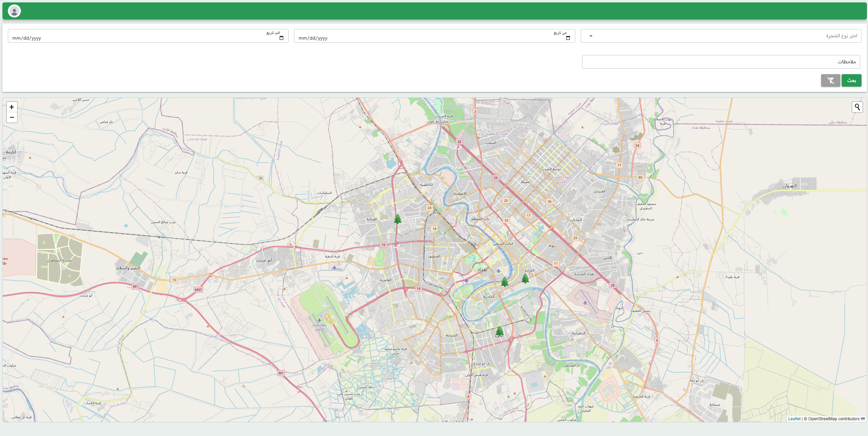Click the tree marker near الجادرية
The height and width of the screenshot is (436, 868).
[505, 282]
